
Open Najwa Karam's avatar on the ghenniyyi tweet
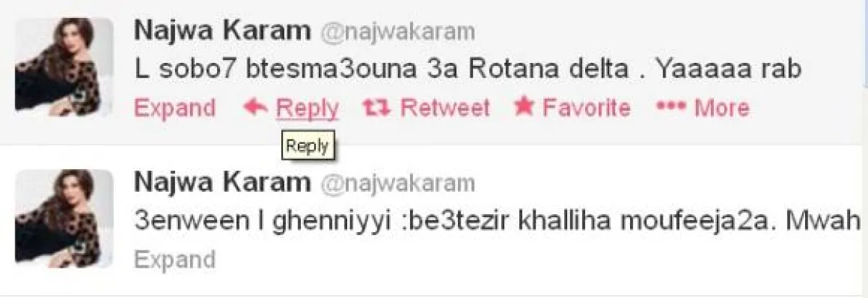click(64, 218)
